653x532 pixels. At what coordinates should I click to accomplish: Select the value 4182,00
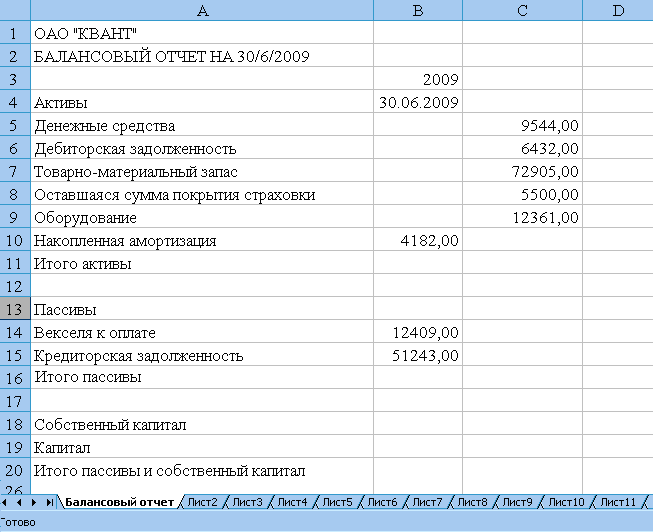pyautogui.click(x=418, y=240)
